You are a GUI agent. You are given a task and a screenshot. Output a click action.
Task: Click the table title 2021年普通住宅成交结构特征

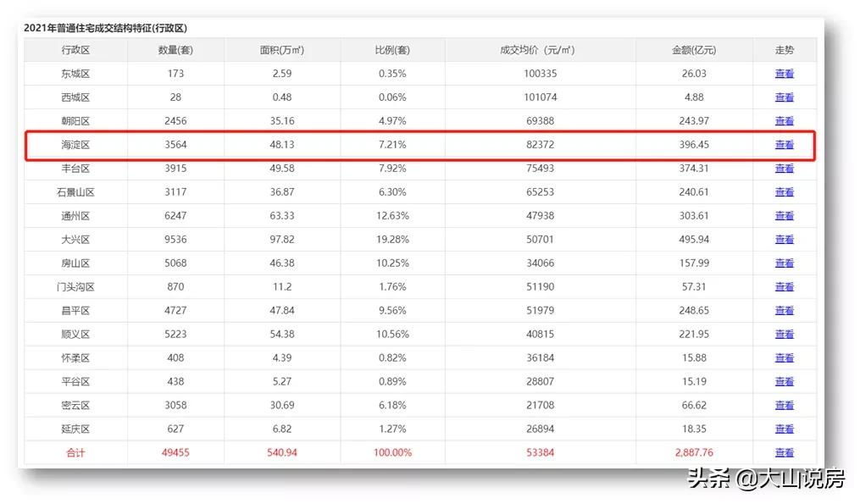(x=105, y=28)
